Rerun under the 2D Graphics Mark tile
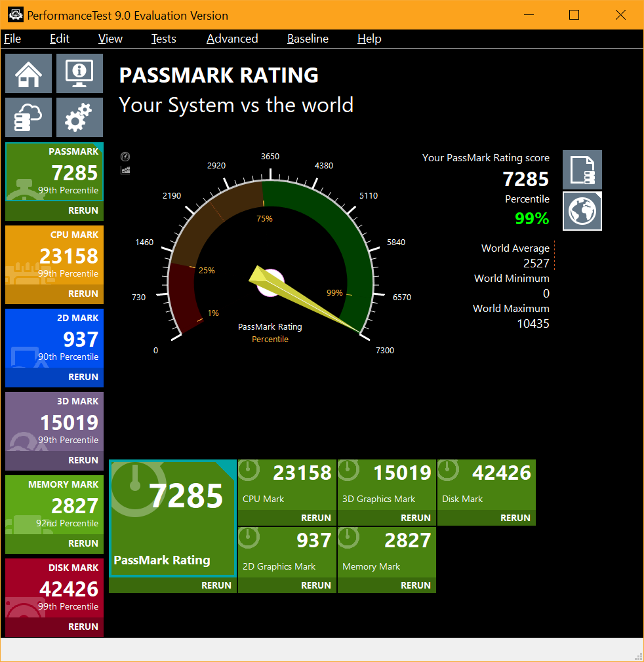The image size is (644, 662). 287,585
